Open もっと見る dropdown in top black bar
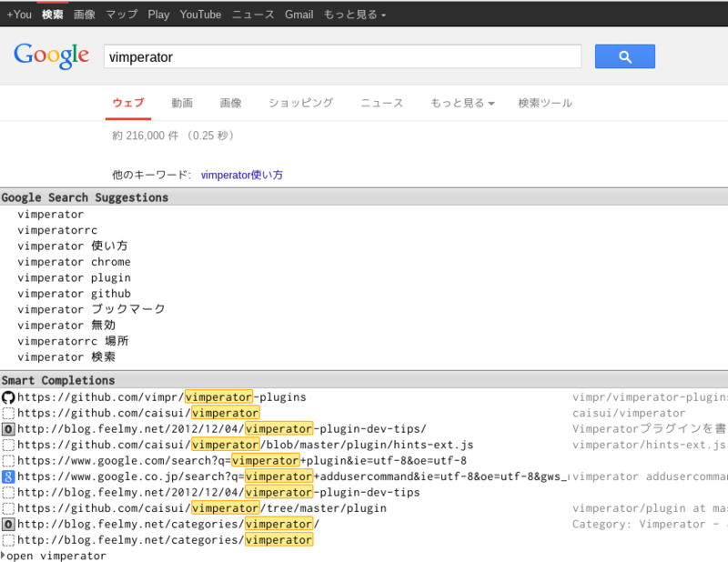The height and width of the screenshot is (562, 728). point(355,15)
